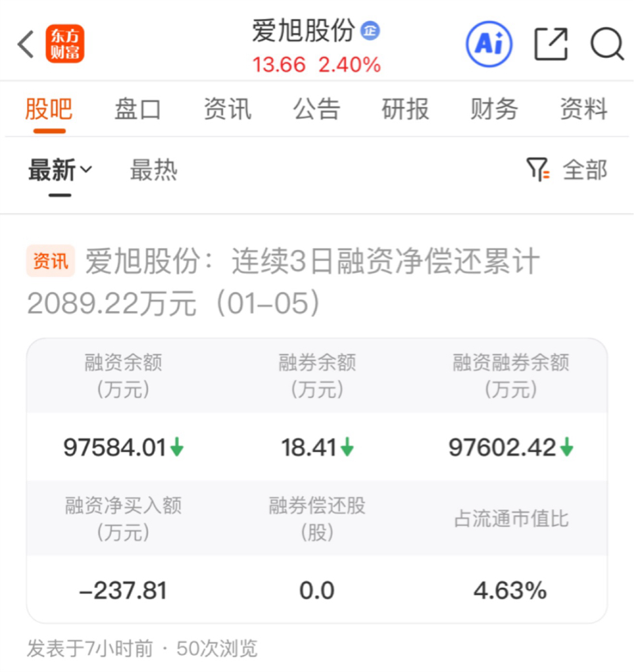Screen dimensions: 634x672
Task: Tap the share export icon
Action: tap(551, 44)
